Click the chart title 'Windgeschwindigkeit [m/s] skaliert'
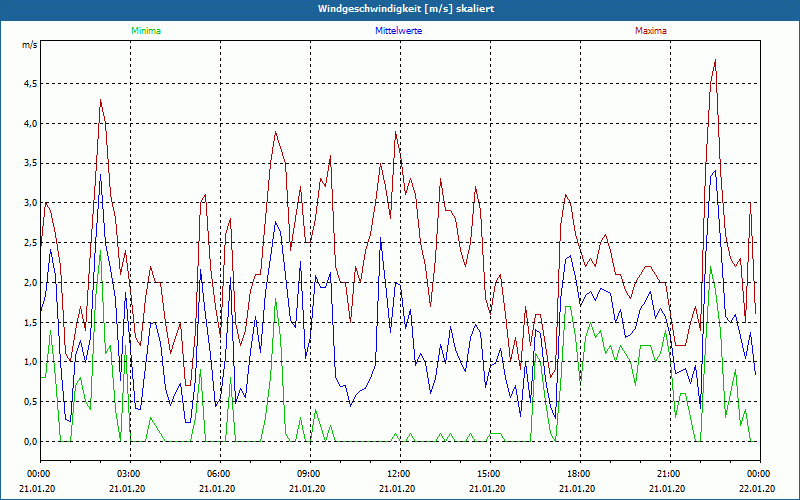The height and width of the screenshot is (500, 800). [406, 9]
